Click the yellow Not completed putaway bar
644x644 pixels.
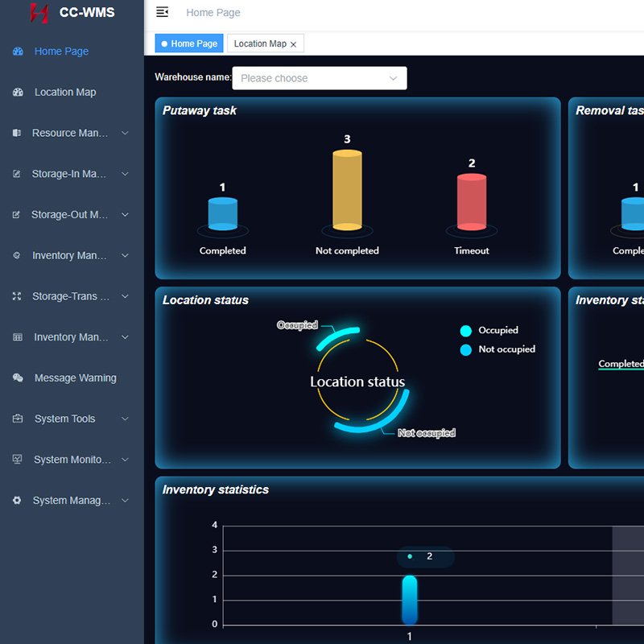click(x=347, y=191)
